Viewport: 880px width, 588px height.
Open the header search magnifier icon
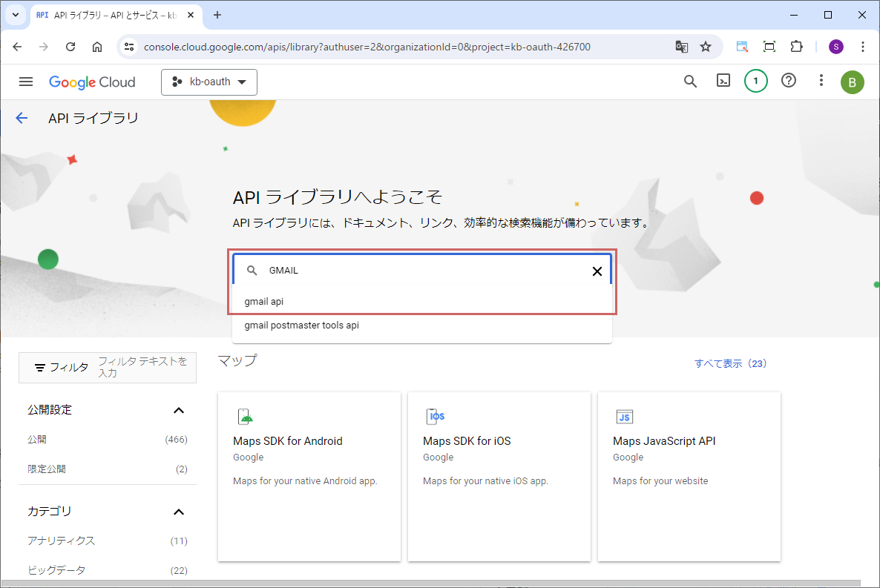(x=690, y=82)
